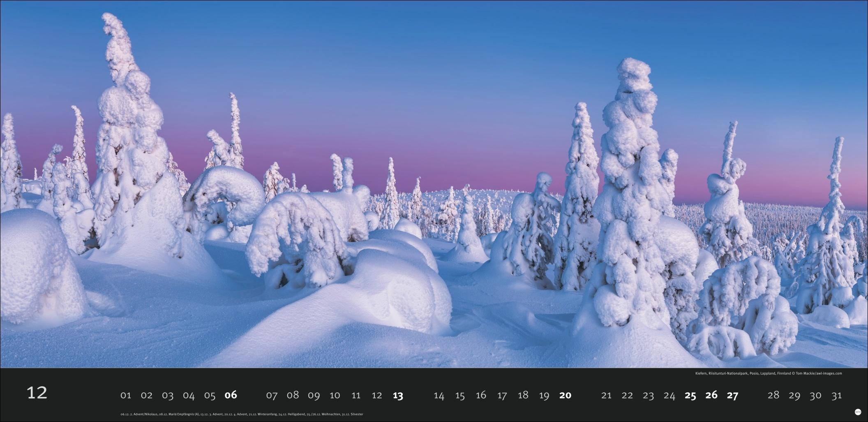Click day 14 in the date row
The width and height of the screenshot is (868, 422).
(x=439, y=395)
